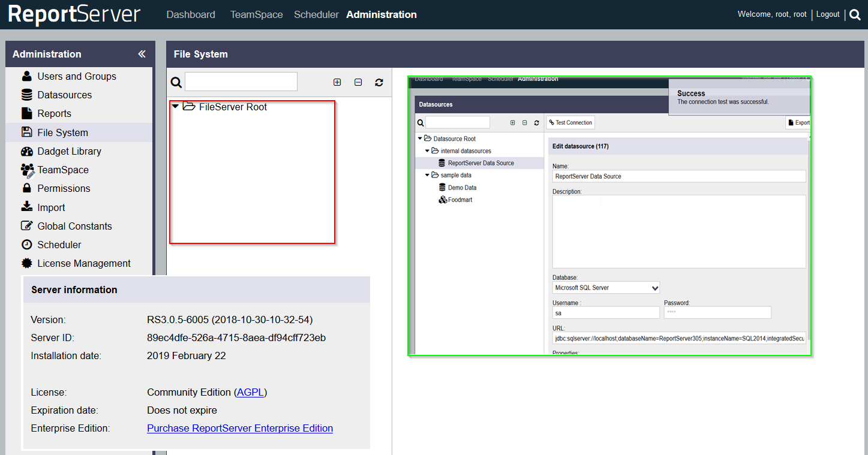This screenshot has width=868, height=455.
Task: Click the Datasources screenshot preview image
Action: (x=609, y=216)
